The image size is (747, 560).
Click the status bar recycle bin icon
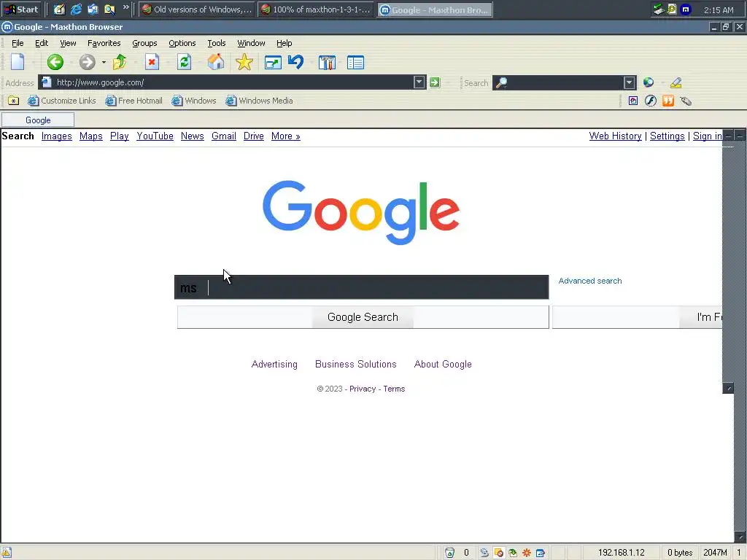coord(449,553)
